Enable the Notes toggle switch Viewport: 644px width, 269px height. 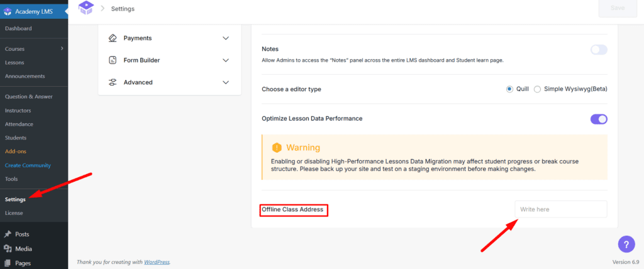pos(599,50)
